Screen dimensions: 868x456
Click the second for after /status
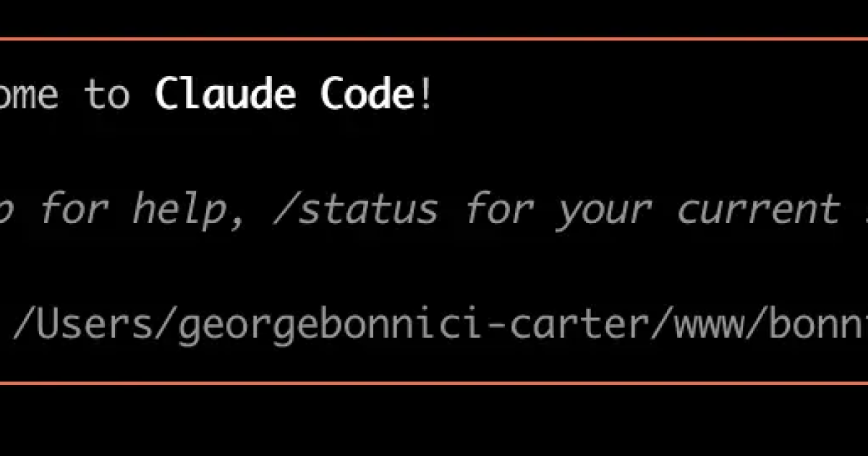[498, 209]
